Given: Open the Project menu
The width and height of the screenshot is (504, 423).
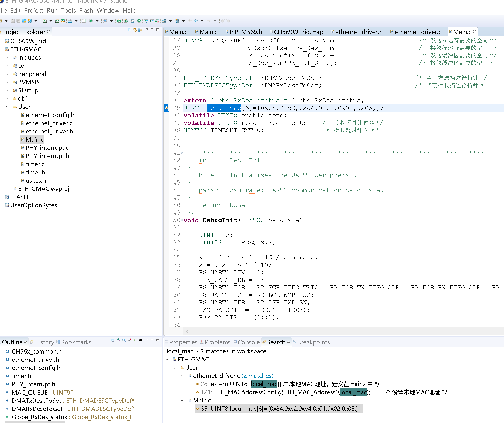Looking at the screenshot, I should (x=34, y=11).
